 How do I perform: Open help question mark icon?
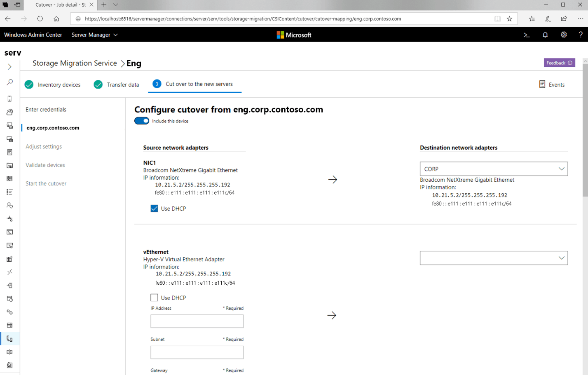[581, 35]
